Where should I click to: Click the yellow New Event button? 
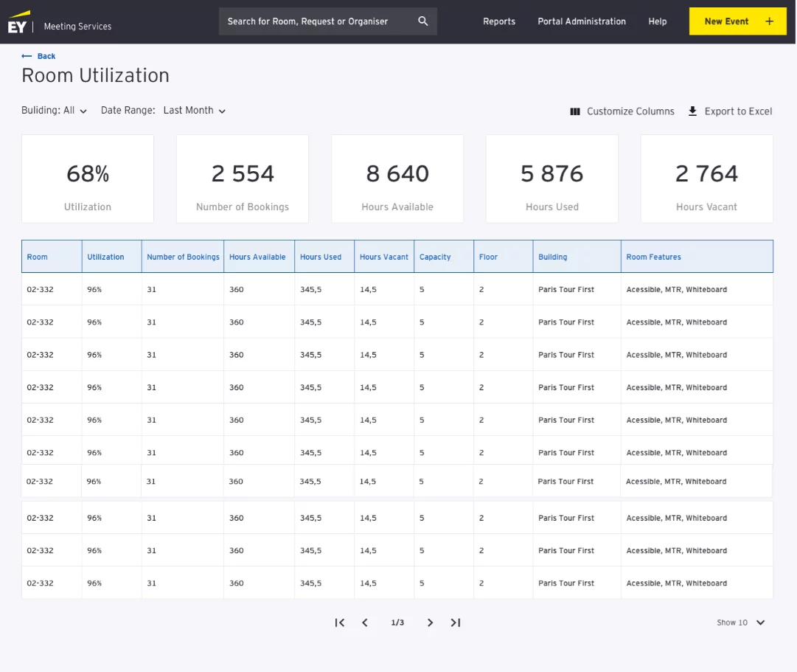pos(737,21)
